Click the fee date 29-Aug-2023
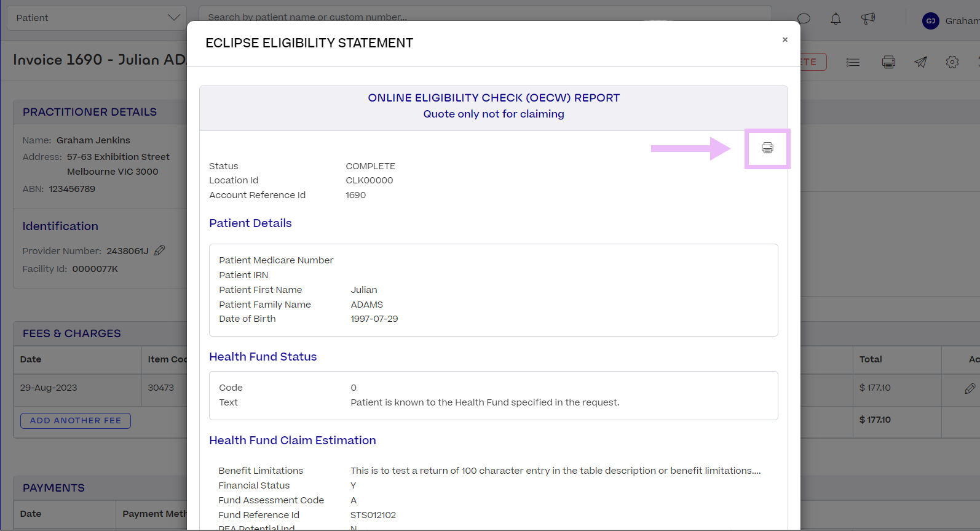This screenshot has height=531, width=980. coord(49,388)
